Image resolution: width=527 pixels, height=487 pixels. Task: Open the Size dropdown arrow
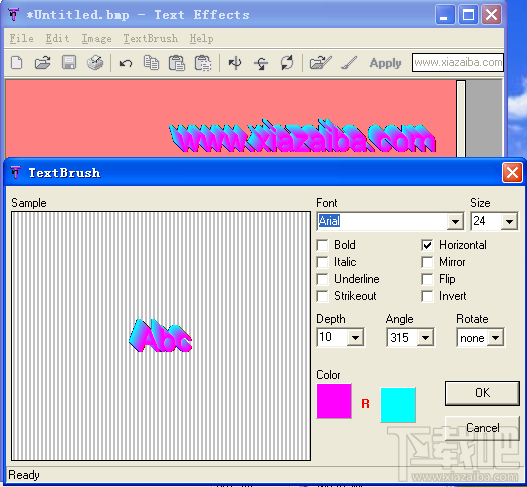pyautogui.click(x=510, y=221)
